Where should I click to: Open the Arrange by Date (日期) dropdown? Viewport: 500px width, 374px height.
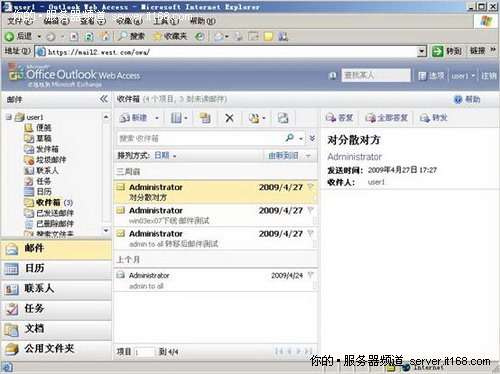(x=165, y=155)
